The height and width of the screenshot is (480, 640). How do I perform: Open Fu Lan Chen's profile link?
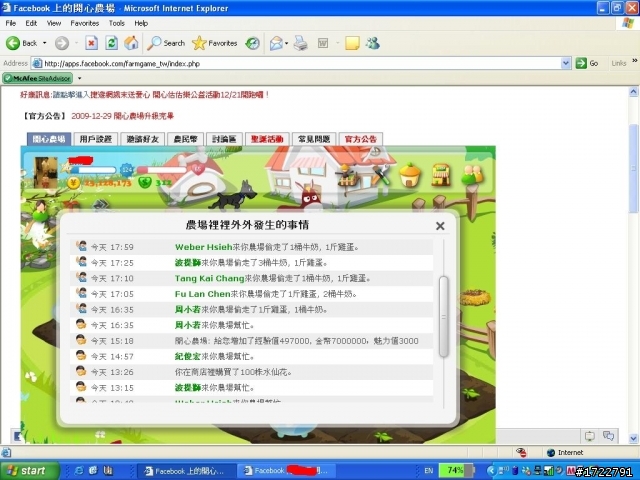pyautogui.click(x=203, y=294)
